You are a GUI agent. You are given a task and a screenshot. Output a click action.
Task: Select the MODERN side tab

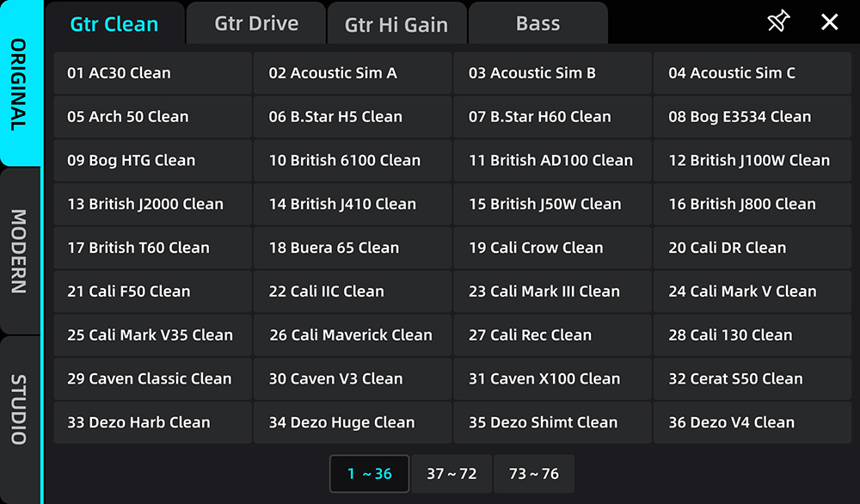(20, 250)
